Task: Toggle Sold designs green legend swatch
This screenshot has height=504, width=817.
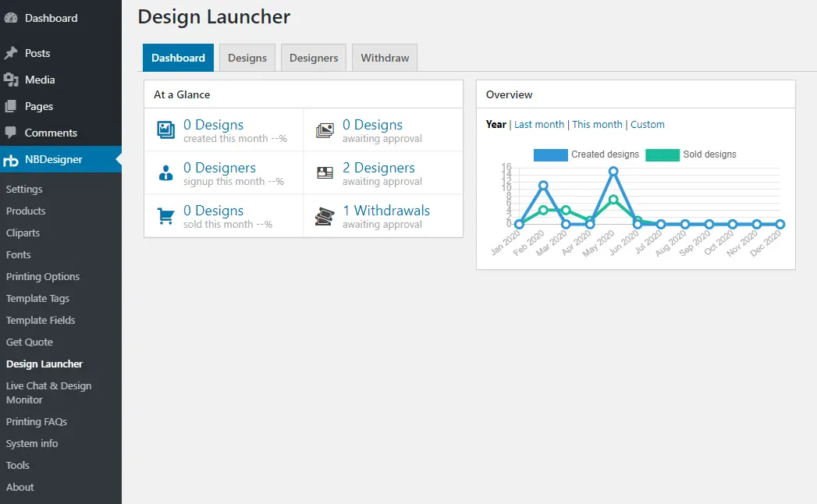Action: (x=662, y=154)
